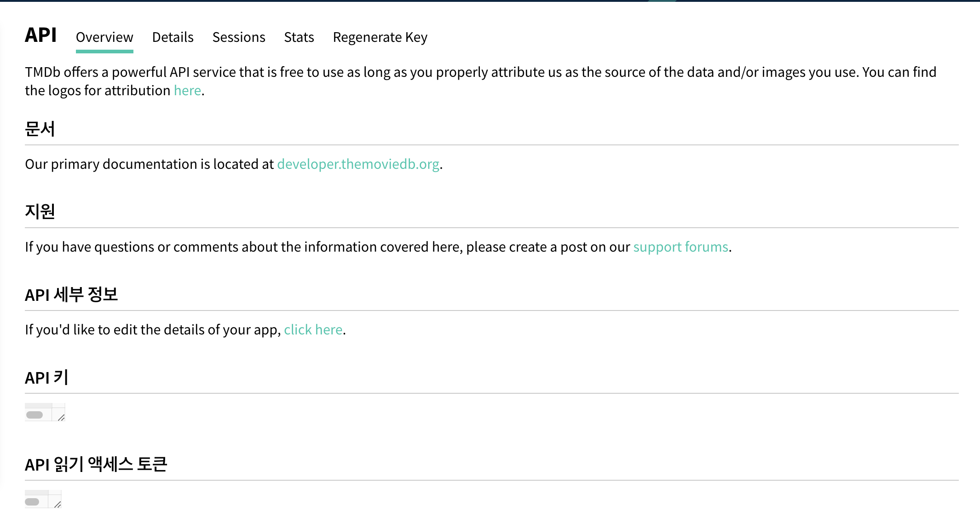Screen dimensions: 980x529
Task: Open developer.themoviedb.org documentation link
Action: tap(358, 164)
